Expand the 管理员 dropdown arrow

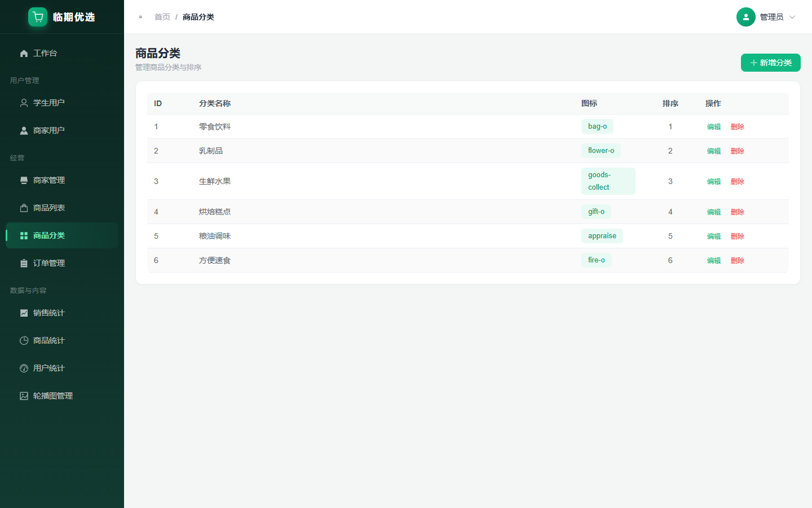pos(792,17)
